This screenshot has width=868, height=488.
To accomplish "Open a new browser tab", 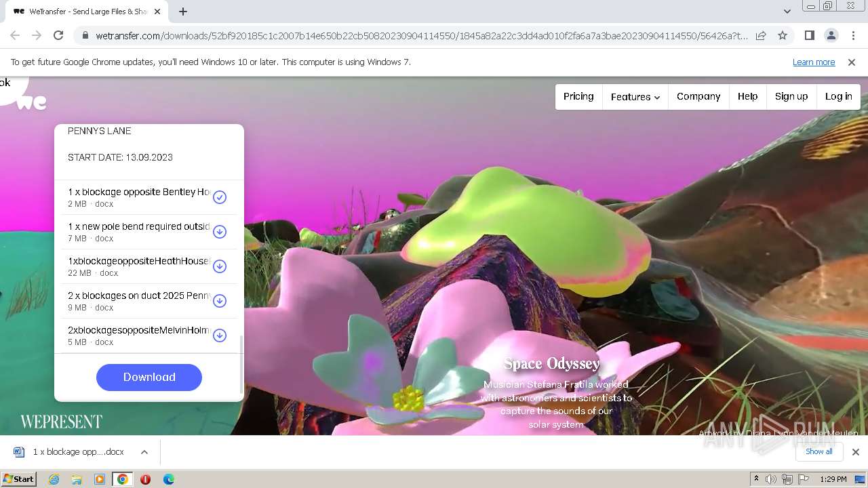I will (x=183, y=12).
